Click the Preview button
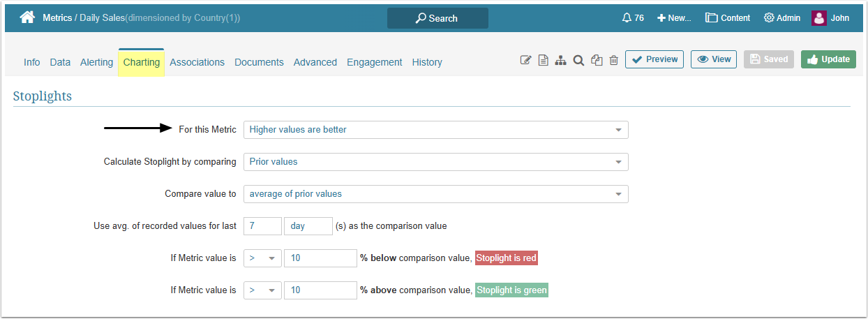The height and width of the screenshot is (319, 868). coord(654,59)
